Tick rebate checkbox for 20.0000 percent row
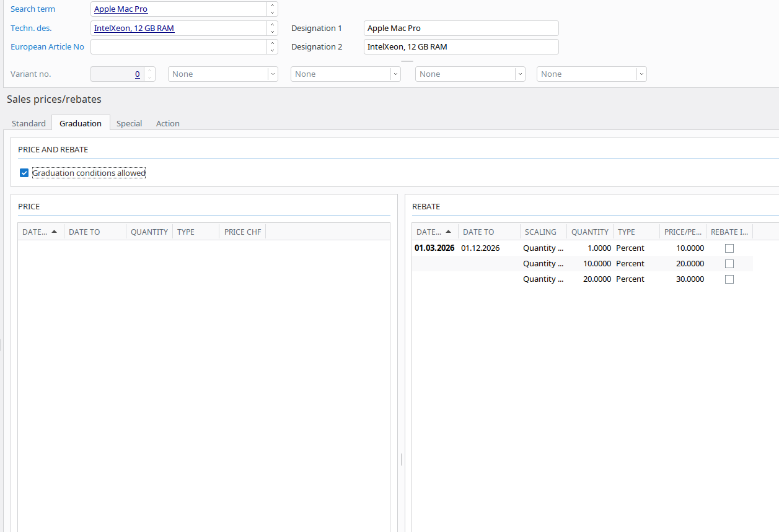Image resolution: width=779 pixels, height=532 pixels. (729, 264)
